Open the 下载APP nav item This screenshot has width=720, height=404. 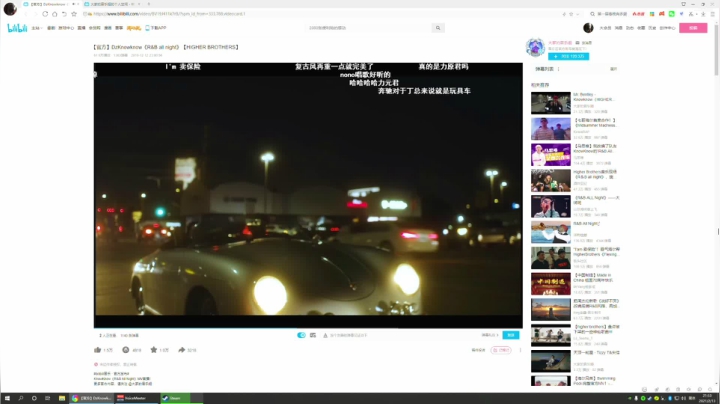pyautogui.click(x=156, y=28)
